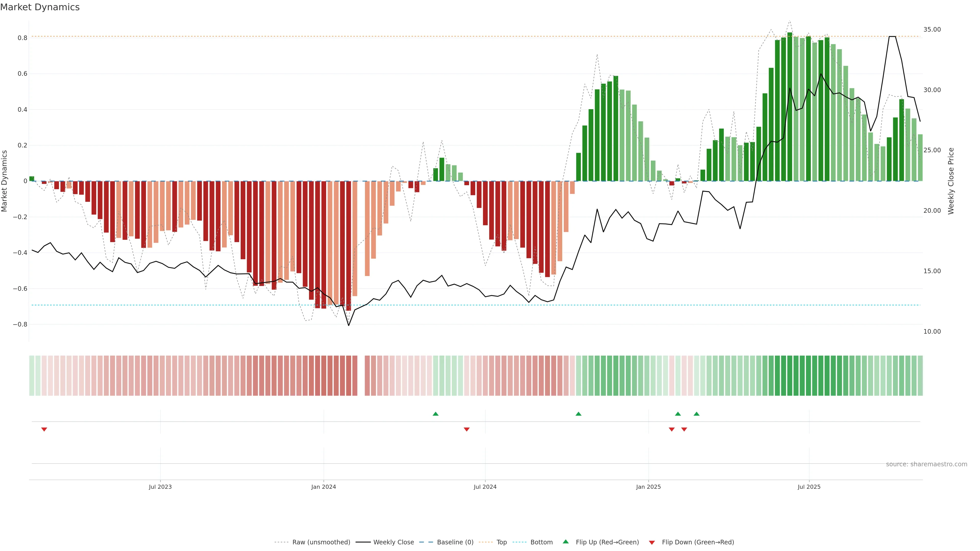The image size is (980, 551).
Task: Hide the Top threshold legend entry
Action: 501,542
